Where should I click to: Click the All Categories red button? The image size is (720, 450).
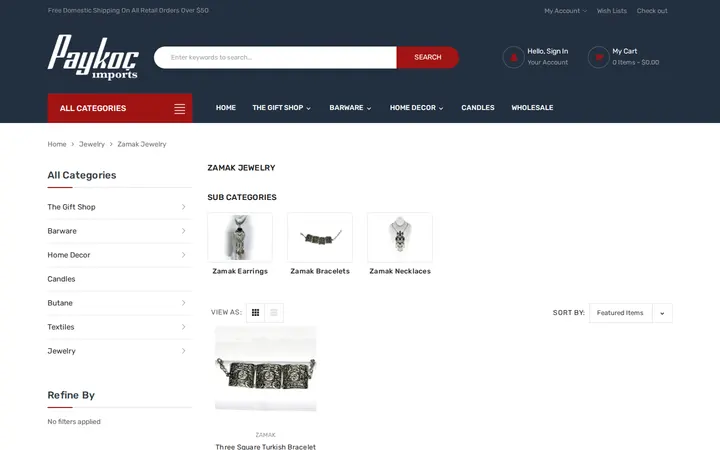tap(120, 108)
